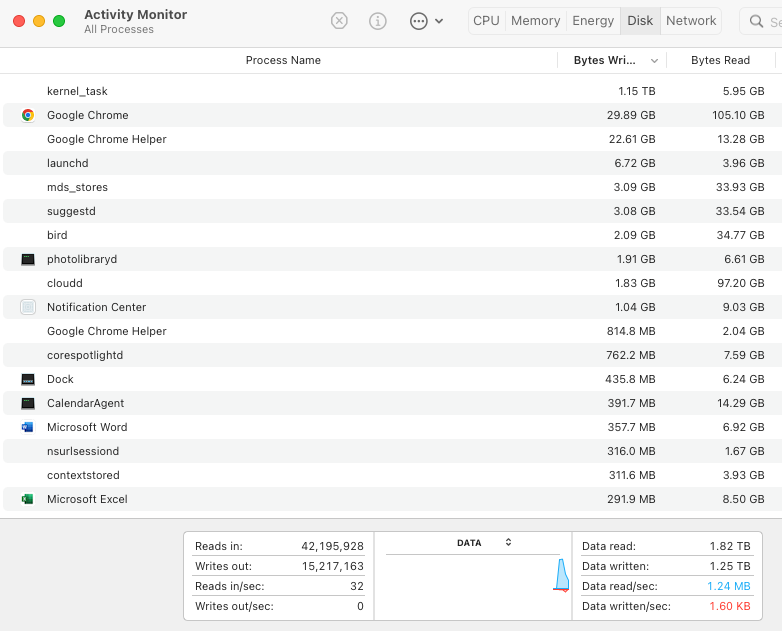Screen dimensions: 782x631
Task: Switch to the Energy tab
Action: tap(593, 21)
